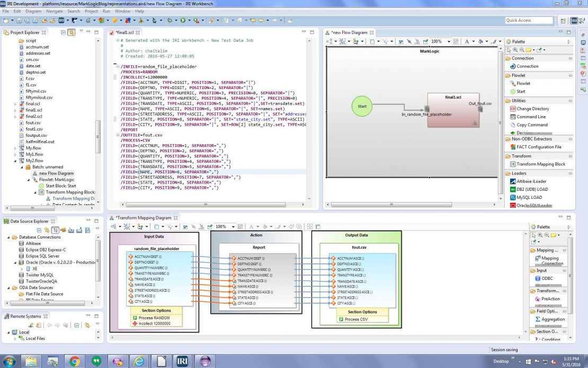588x368 pixels.
Task: Open the Window menu
Action: point(122,11)
